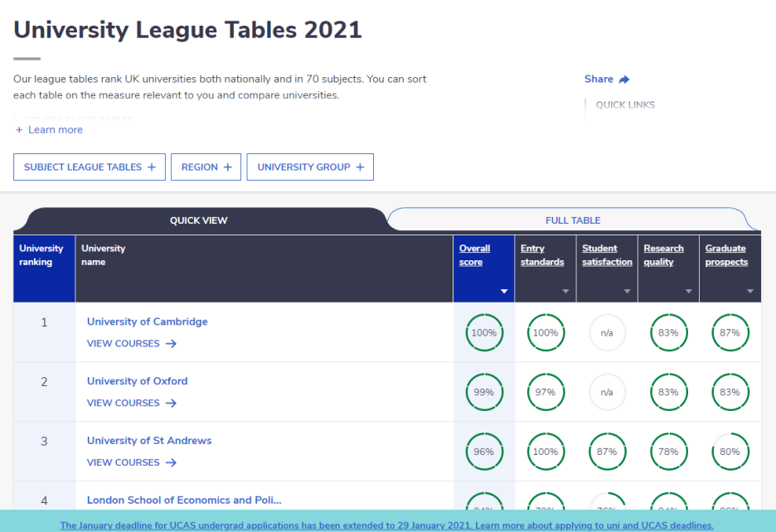Click the Share arrow icon

pyautogui.click(x=624, y=80)
